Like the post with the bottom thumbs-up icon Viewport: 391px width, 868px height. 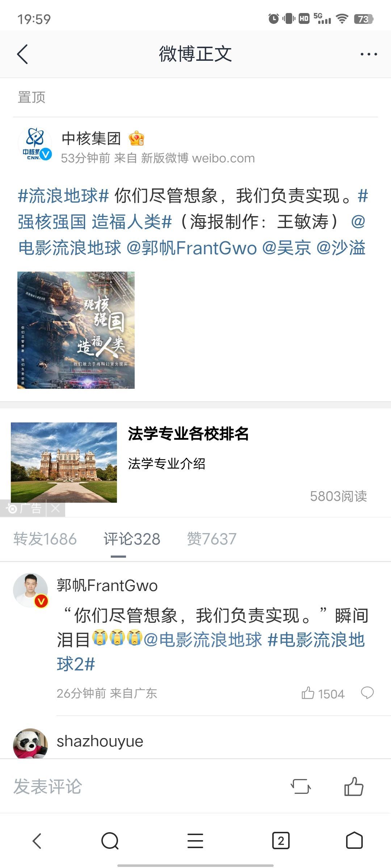(x=354, y=786)
